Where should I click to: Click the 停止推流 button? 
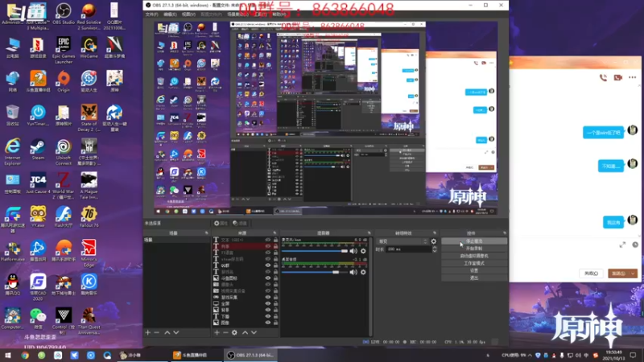[474, 241]
